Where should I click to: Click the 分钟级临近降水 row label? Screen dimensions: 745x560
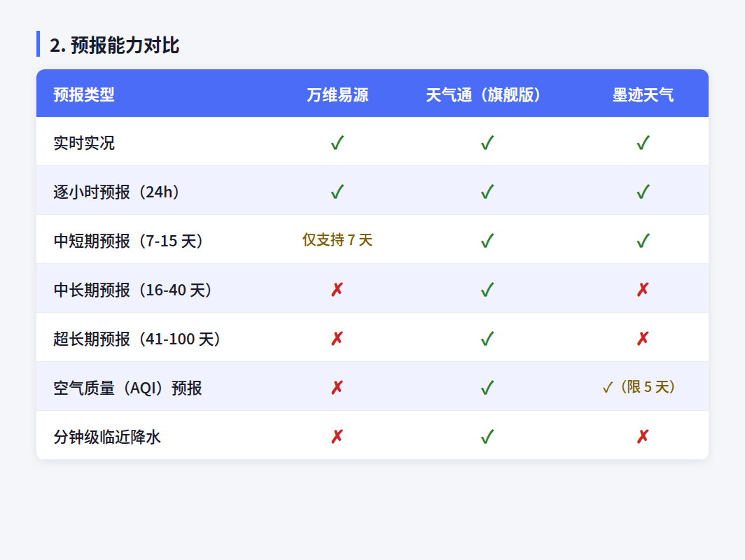tap(107, 437)
